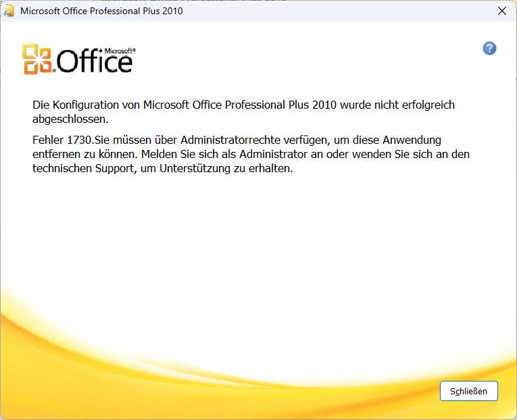Viewport: 517px width, 420px height.
Task: Click the title 'Microsoft Office Professional Plus 2010'
Action: [x=101, y=11]
